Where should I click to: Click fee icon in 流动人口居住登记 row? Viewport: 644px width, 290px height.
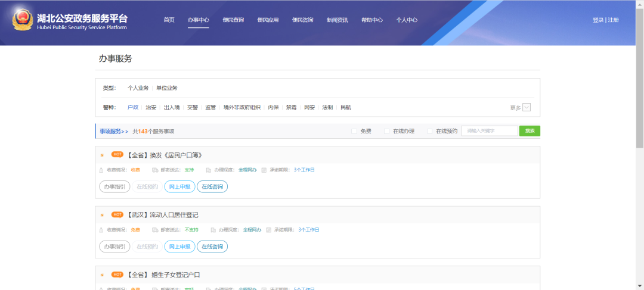coord(101,230)
